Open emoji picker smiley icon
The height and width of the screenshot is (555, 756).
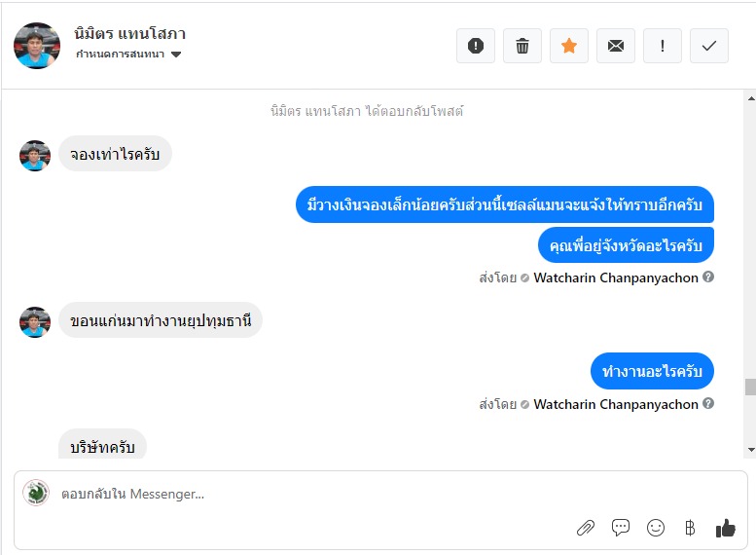(x=656, y=528)
